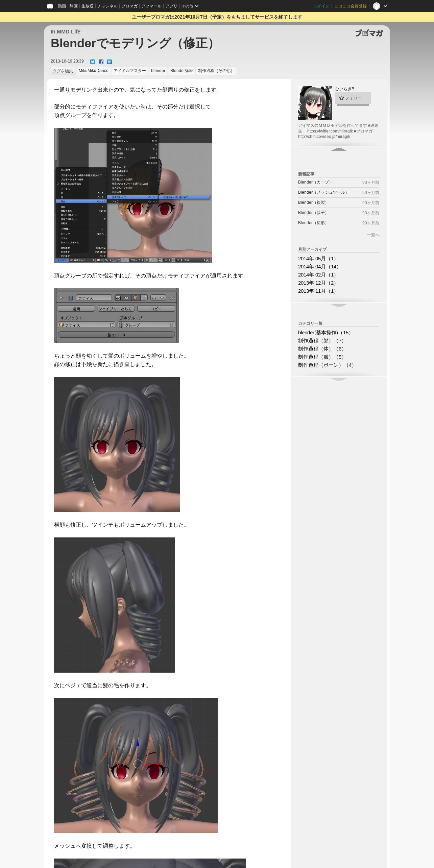Share the article on Facebook

[101, 62]
